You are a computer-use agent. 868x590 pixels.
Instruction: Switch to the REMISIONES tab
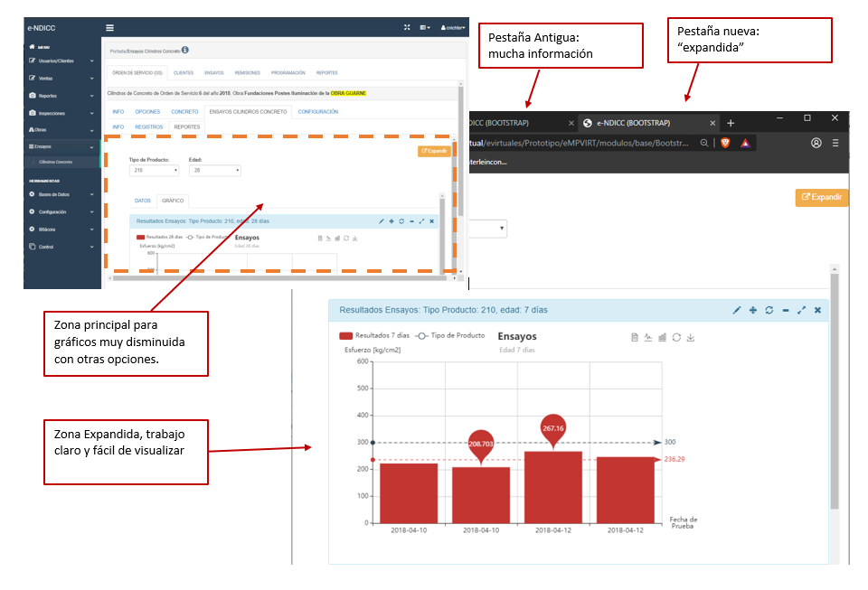coord(247,73)
